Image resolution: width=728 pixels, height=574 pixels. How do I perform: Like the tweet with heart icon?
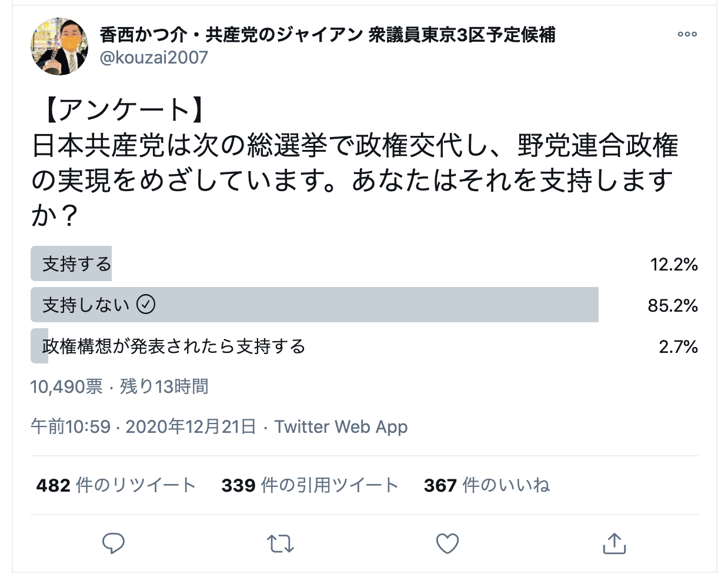(447, 543)
